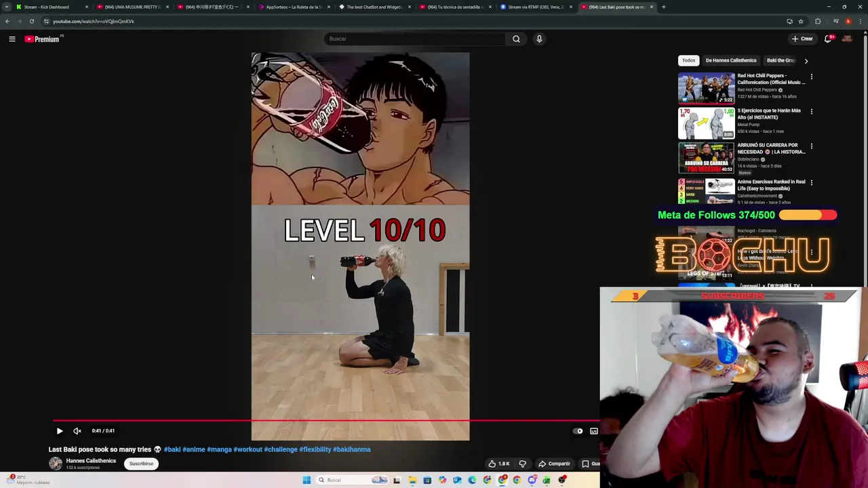This screenshot has height=488, width=868.
Task: Open the YouTube hamburger guide menu
Action: click(12, 39)
